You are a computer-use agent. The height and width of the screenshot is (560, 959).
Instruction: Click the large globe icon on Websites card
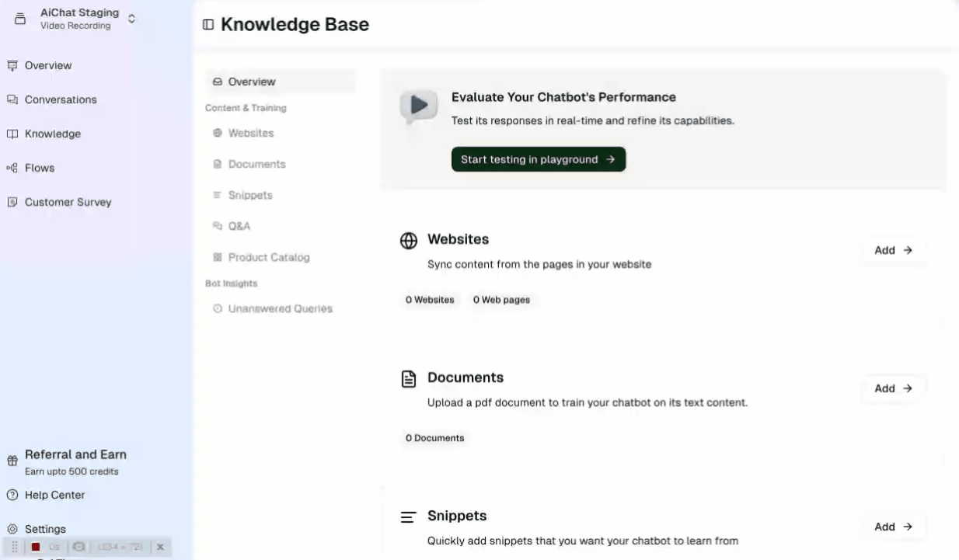[x=409, y=241]
